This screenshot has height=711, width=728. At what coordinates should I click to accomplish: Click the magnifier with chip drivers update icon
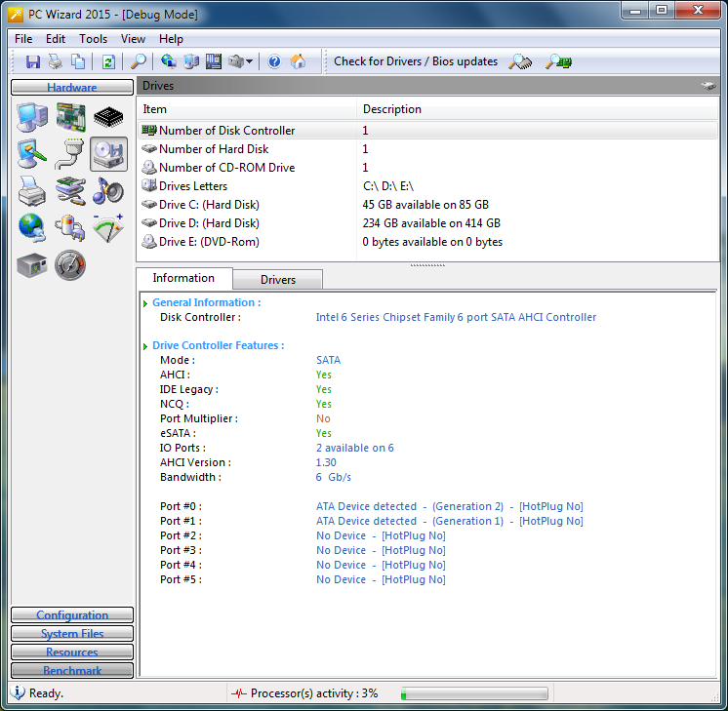click(520, 61)
